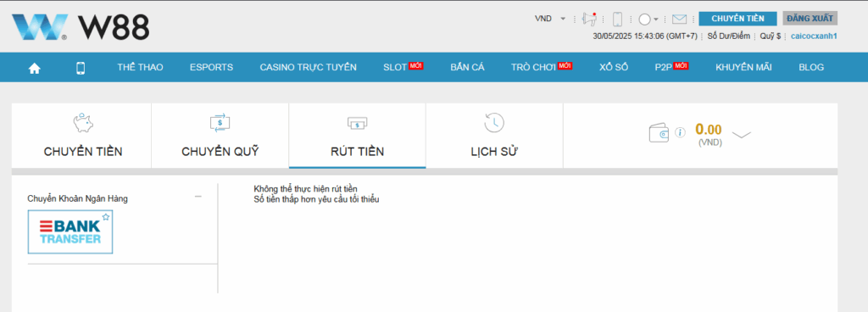Open caicocxanh1 username link
This screenshot has height=312, width=868.
(814, 36)
